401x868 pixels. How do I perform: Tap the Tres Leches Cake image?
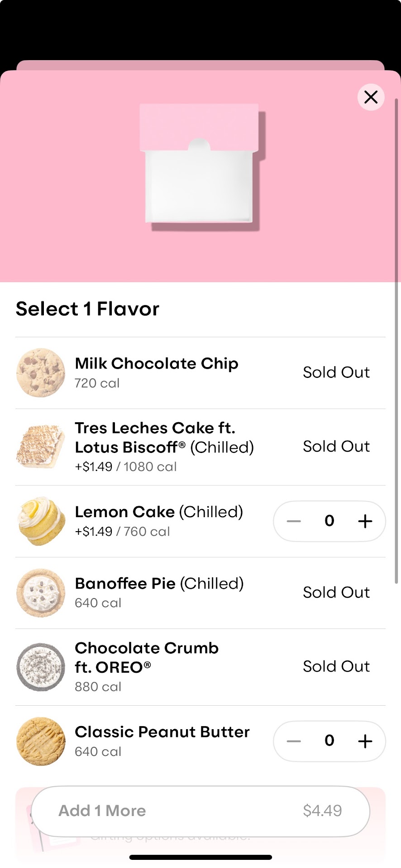41,447
